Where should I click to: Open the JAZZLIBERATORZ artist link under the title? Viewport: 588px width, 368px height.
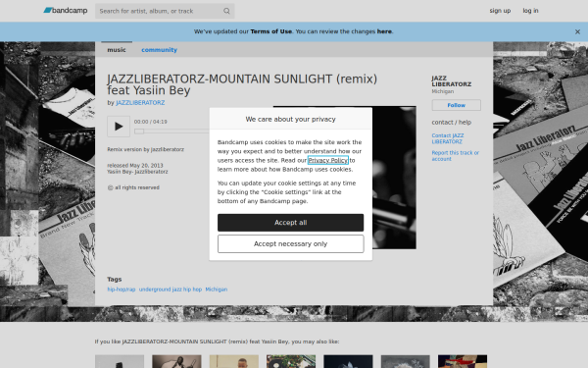[140, 102]
